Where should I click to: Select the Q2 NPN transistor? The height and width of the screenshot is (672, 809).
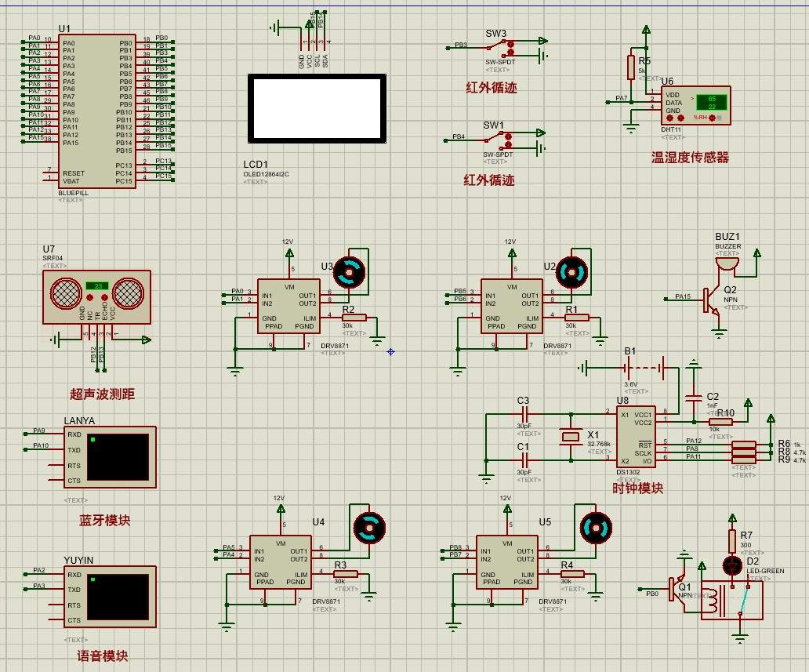coord(711,301)
